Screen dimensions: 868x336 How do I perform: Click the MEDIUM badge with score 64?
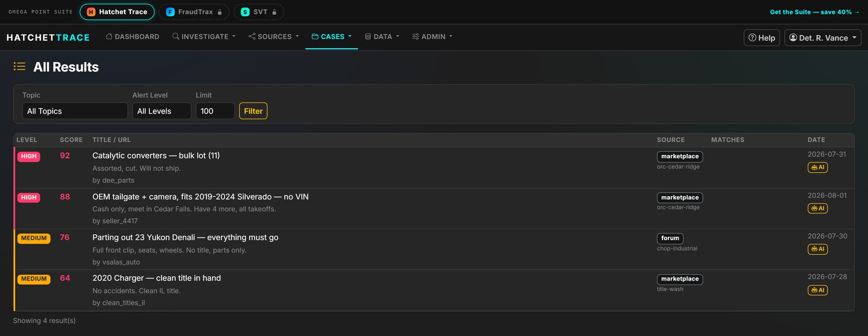34,279
